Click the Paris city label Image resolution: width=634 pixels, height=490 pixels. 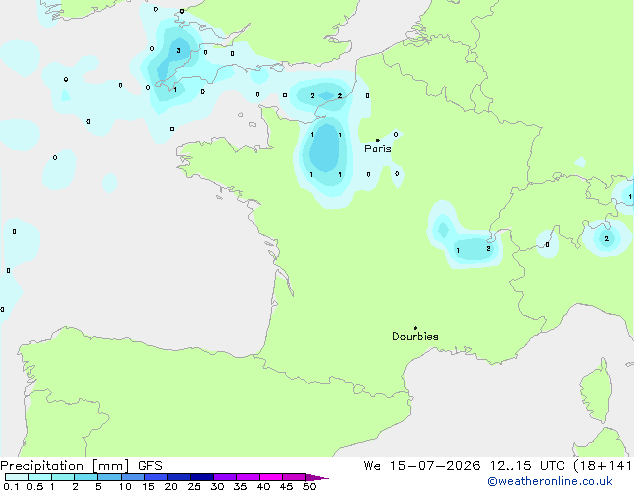coord(378,149)
